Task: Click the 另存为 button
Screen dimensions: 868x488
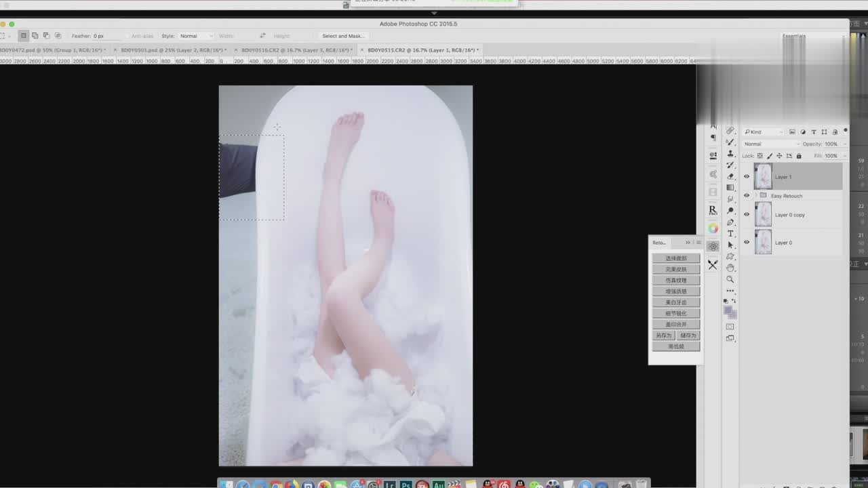Action: click(664, 335)
